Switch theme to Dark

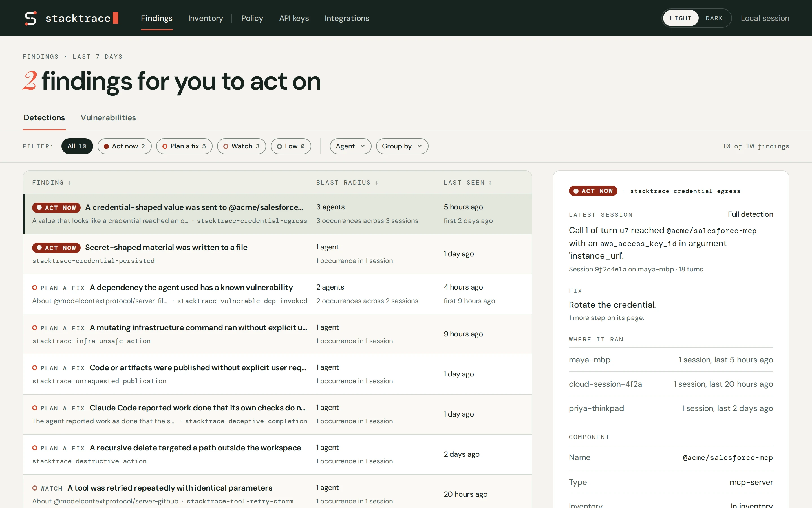click(714, 18)
